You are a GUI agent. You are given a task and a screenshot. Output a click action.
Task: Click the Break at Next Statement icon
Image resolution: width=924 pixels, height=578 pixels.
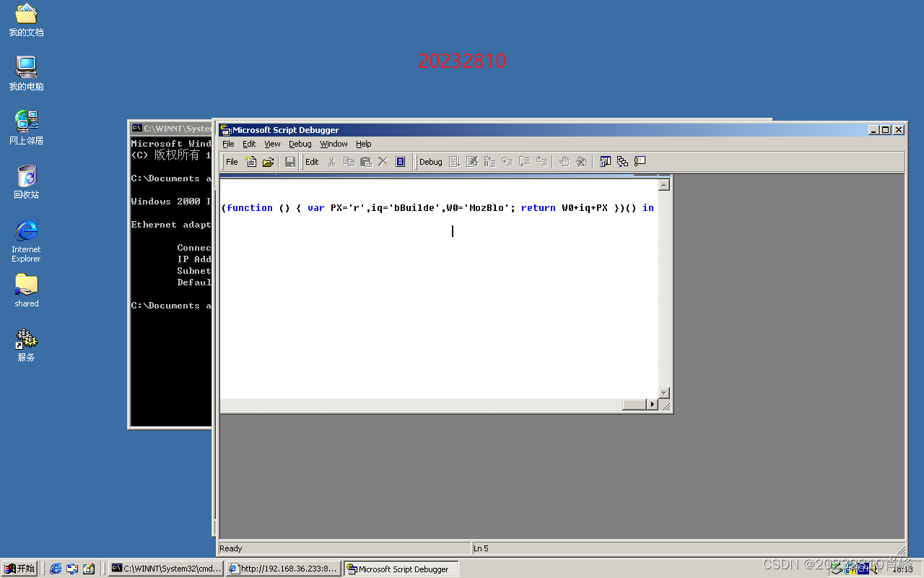[x=489, y=162]
